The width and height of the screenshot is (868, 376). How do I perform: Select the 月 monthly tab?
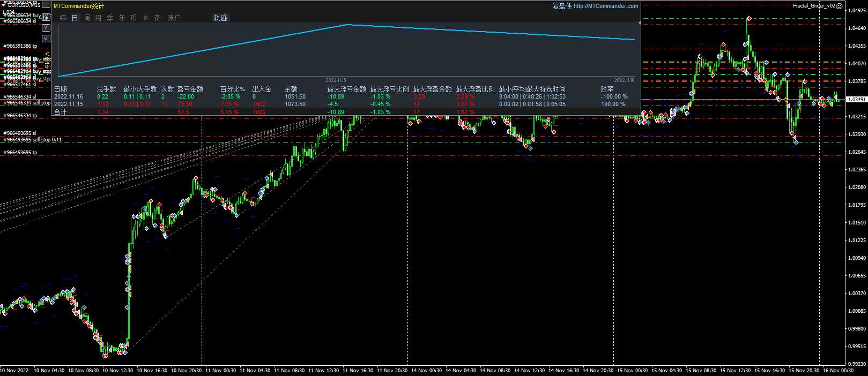[x=99, y=18]
